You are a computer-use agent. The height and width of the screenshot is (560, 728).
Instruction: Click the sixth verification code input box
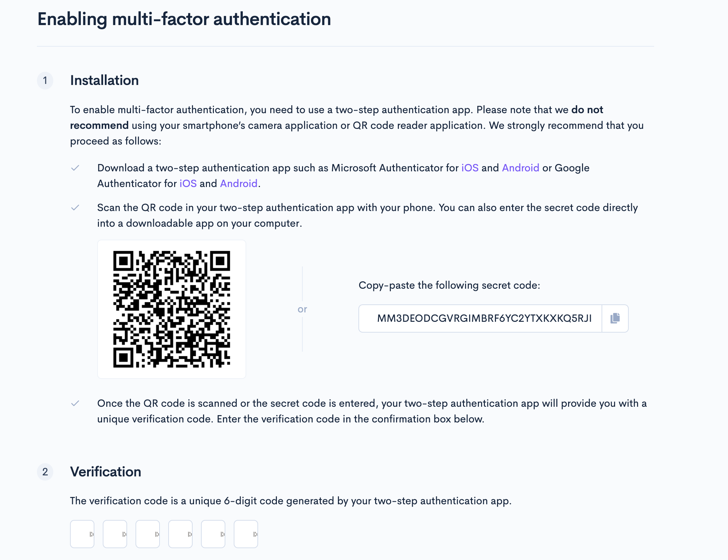(246, 534)
